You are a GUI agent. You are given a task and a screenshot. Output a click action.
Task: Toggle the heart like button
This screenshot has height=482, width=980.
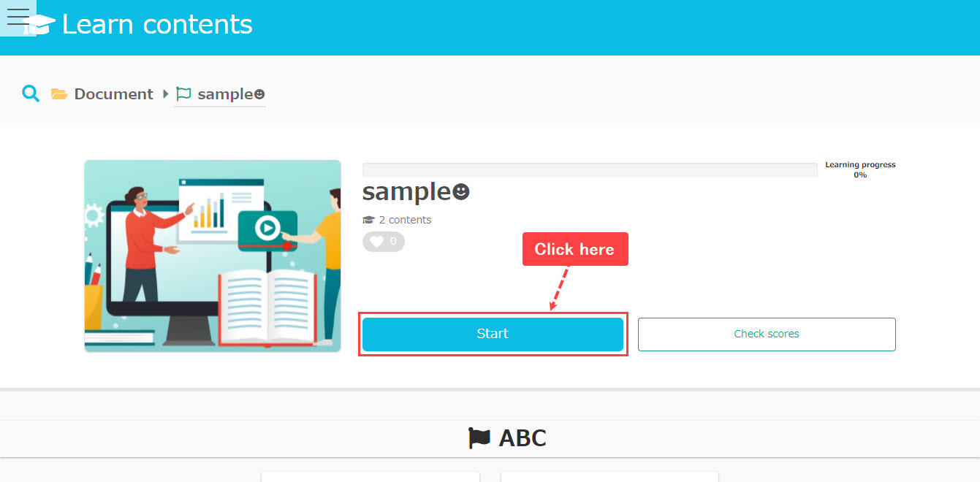point(383,242)
